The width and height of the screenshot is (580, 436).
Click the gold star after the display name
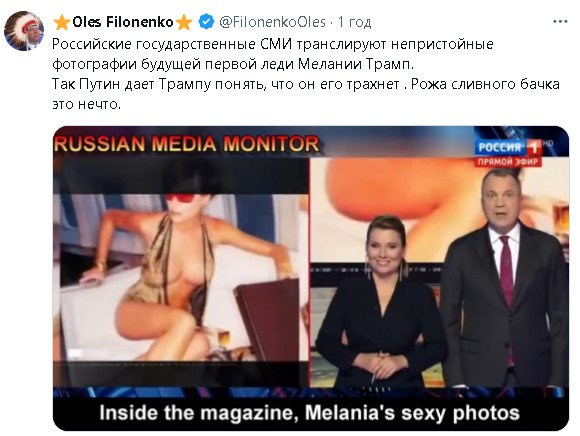[184, 22]
